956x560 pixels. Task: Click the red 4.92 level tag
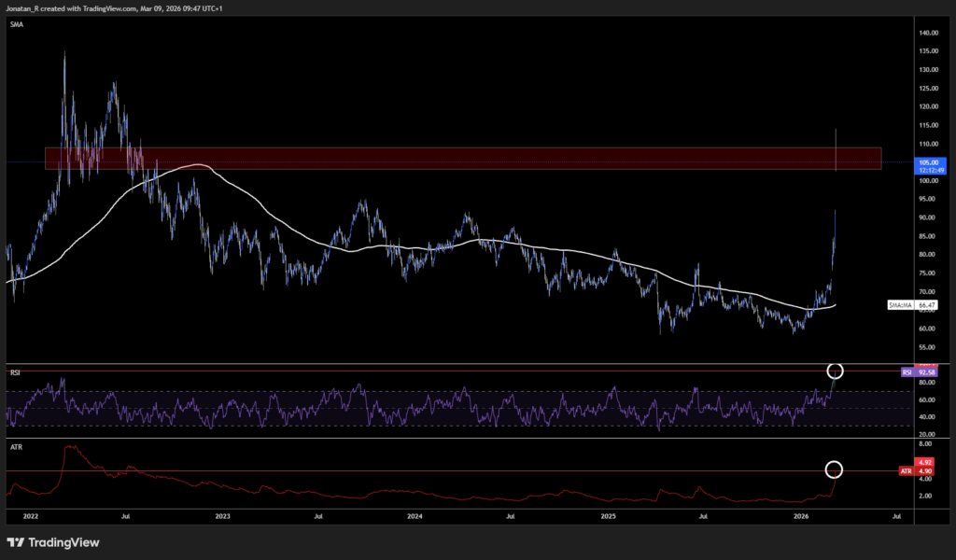coord(924,462)
